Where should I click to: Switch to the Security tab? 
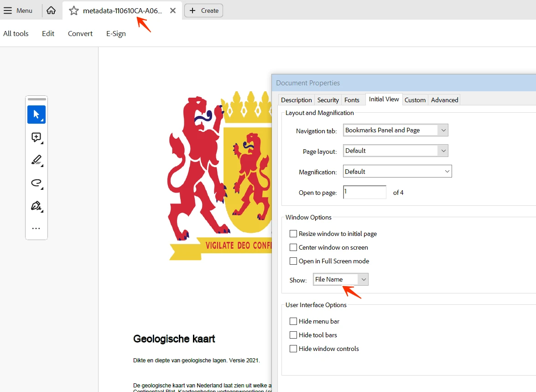tap(328, 100)
